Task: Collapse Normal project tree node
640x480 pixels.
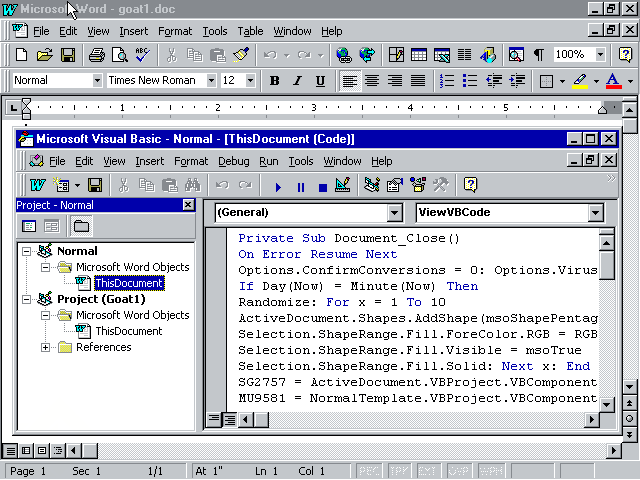Action: (x=26, y=251)
